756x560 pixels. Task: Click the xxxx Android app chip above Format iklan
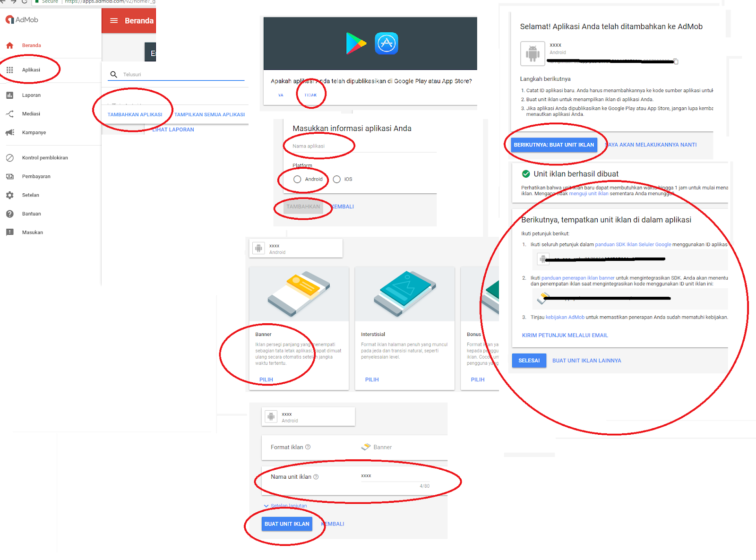point(308,416)
